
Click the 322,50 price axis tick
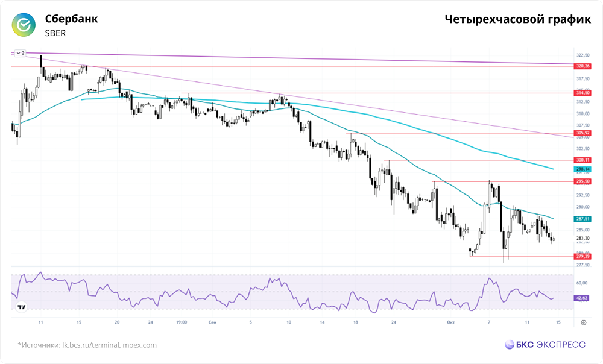[x=582, y=55]
